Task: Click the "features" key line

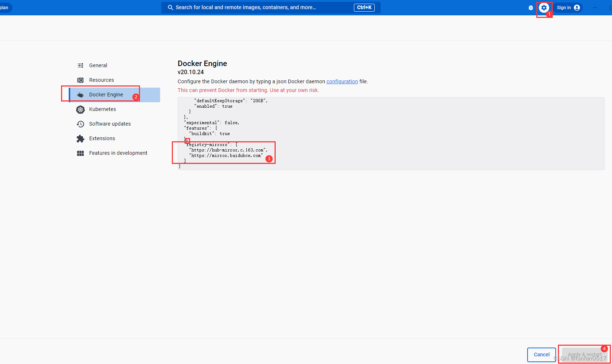Action: (x=201, y=128)
